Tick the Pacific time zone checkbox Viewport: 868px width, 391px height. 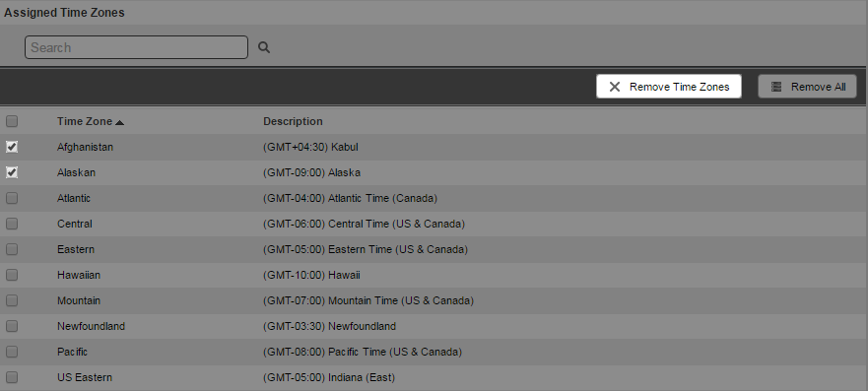click(12, 352)
